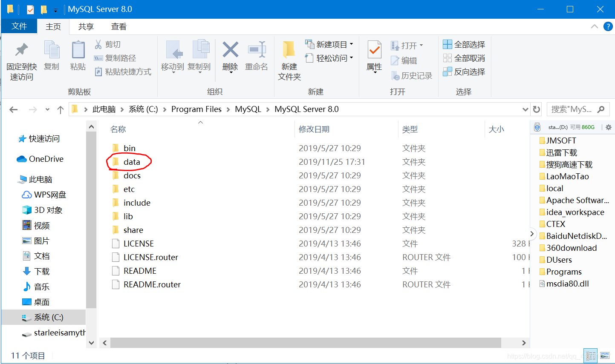
Task: Select Downloads (下载) in navigation pane
Action: [x=37, y=271]
